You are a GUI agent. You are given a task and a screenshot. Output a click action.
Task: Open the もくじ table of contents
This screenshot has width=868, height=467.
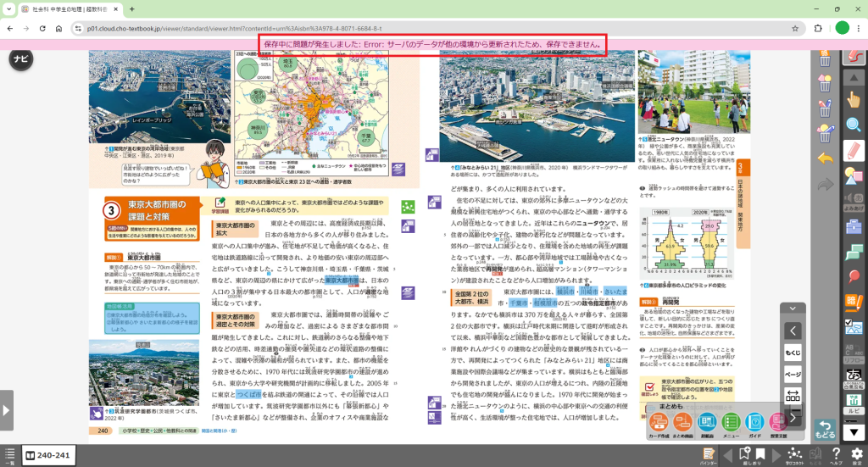[x=793, y=353]
